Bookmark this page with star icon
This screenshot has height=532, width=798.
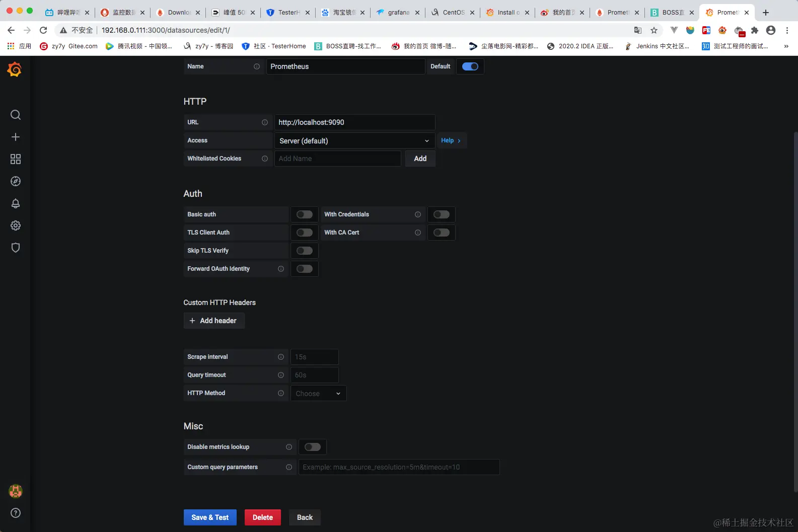(x=654, y=30)
